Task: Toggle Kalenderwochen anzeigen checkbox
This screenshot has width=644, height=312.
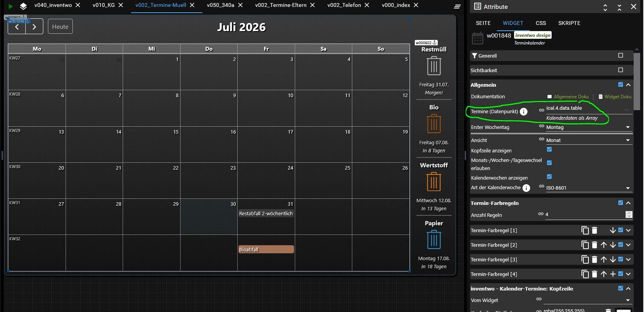Action: [549, 177]
